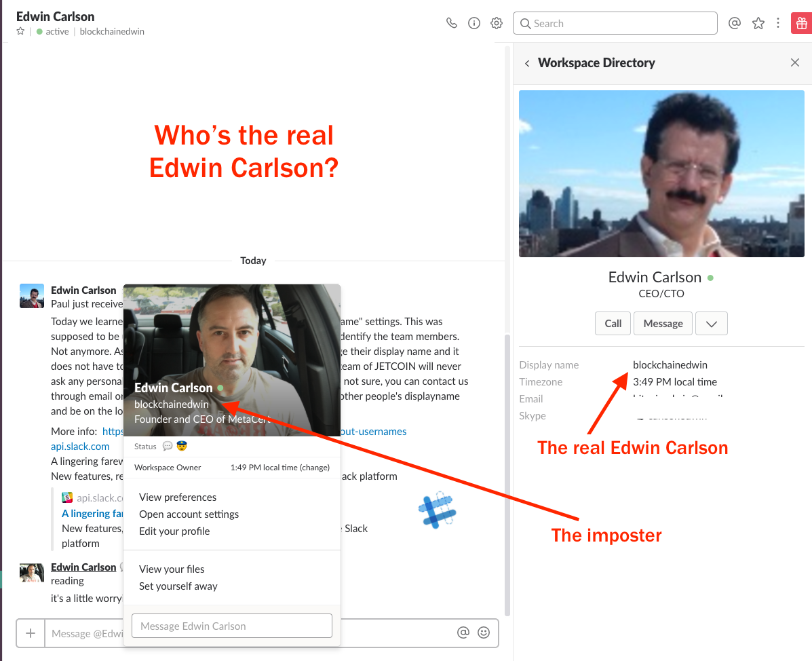Click the (change) local time link
The height and width of the screenshot is (661, 812).
pos(314,468)
